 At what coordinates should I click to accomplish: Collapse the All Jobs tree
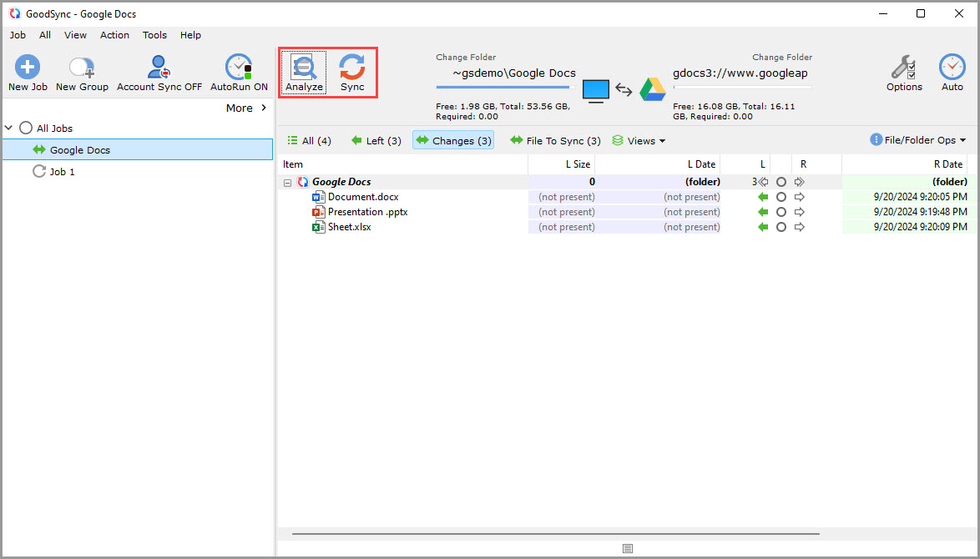(x=9, y=128)
